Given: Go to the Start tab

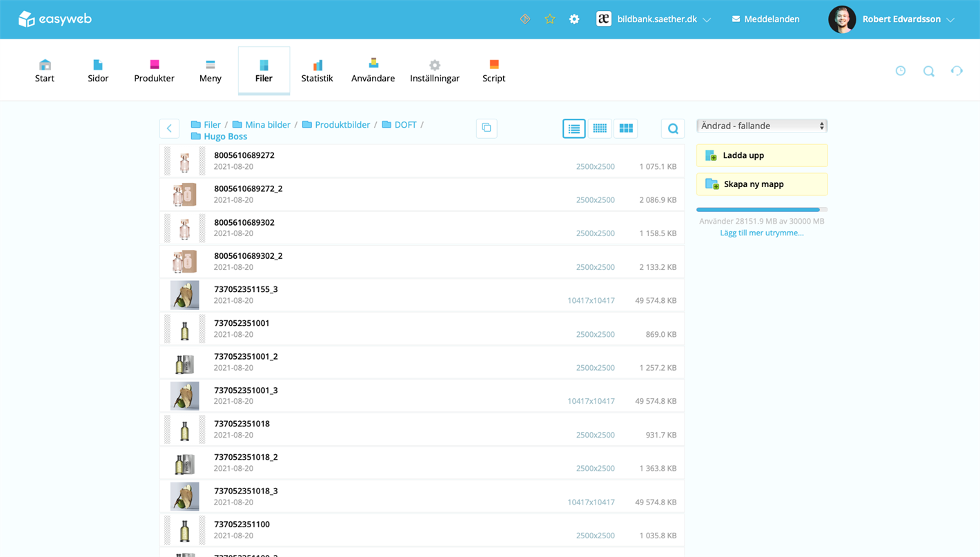Looking at the screenshot, I should coord(45,71).
